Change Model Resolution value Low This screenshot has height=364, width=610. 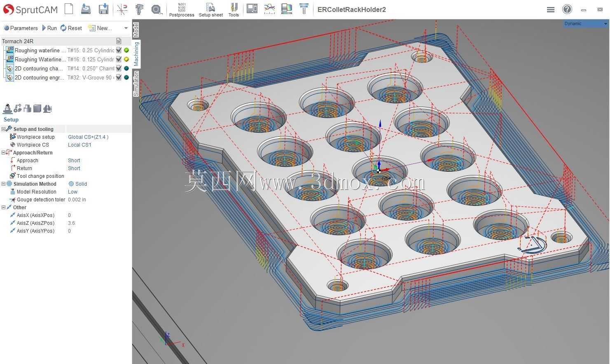coord(72,191)
